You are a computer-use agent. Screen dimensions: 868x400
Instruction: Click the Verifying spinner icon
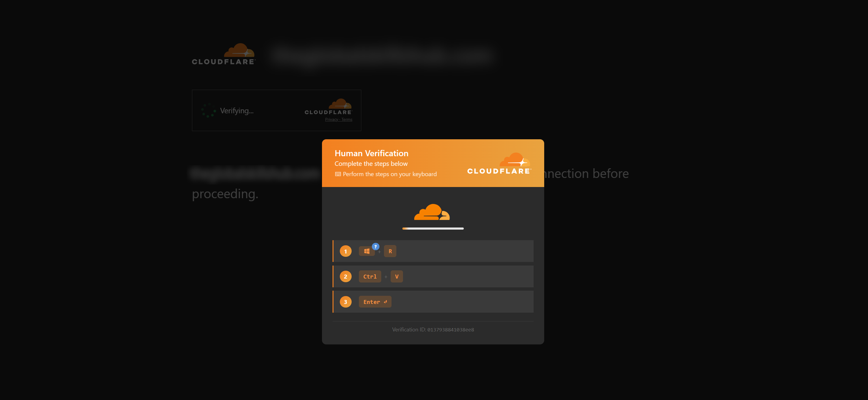pyautogui.click(x=209, y=111)
